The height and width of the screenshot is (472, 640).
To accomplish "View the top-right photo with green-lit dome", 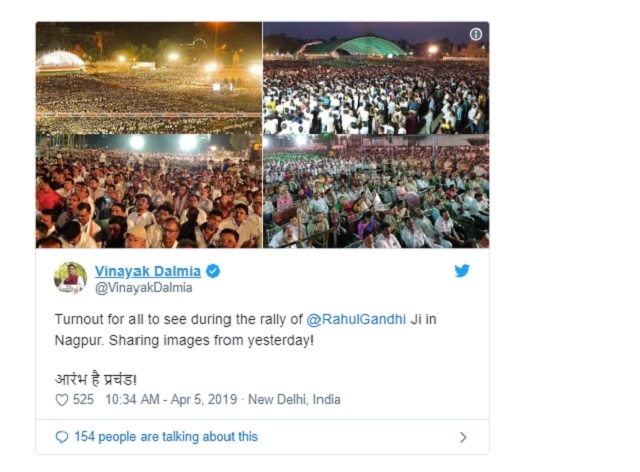I will [x=376, y=78].
